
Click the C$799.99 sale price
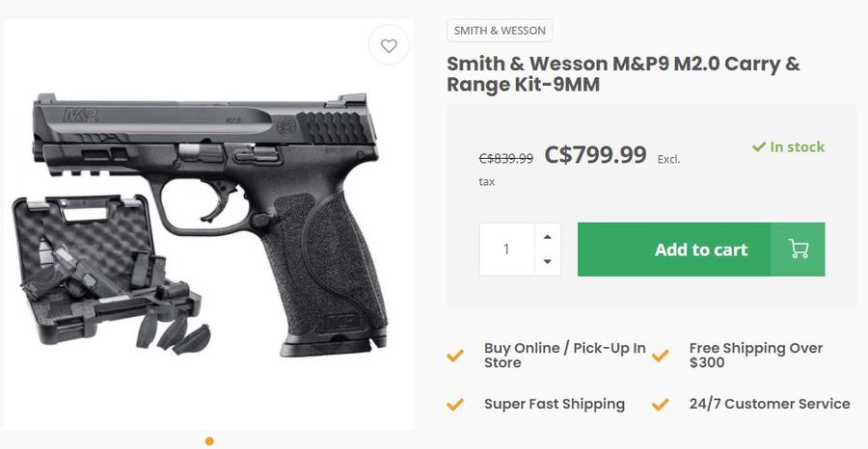(x=595, y=154)
